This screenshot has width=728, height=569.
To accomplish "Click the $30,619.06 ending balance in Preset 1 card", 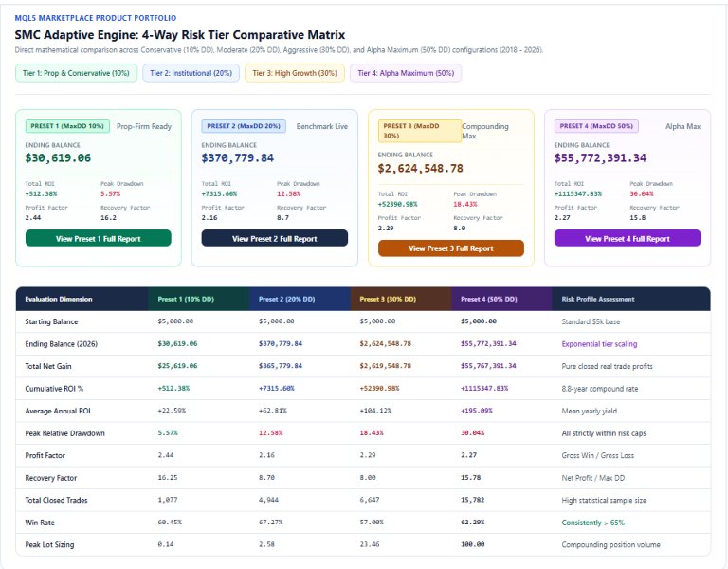I will click(58, 158).
